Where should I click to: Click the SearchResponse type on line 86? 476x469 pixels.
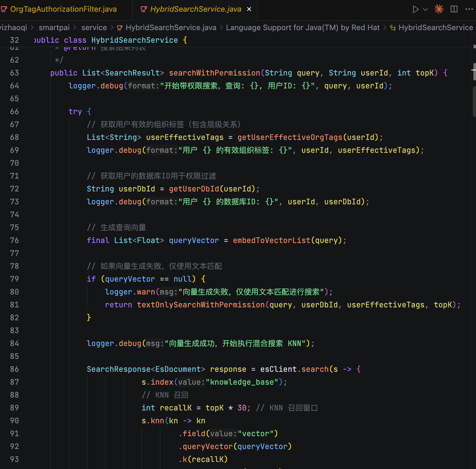119,369
